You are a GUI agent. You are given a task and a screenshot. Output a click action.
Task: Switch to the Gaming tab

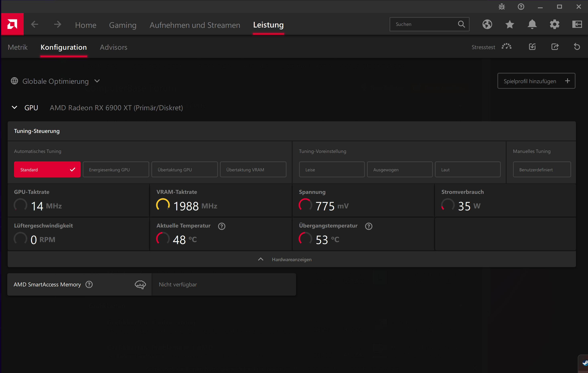click(x=123, y=25)
